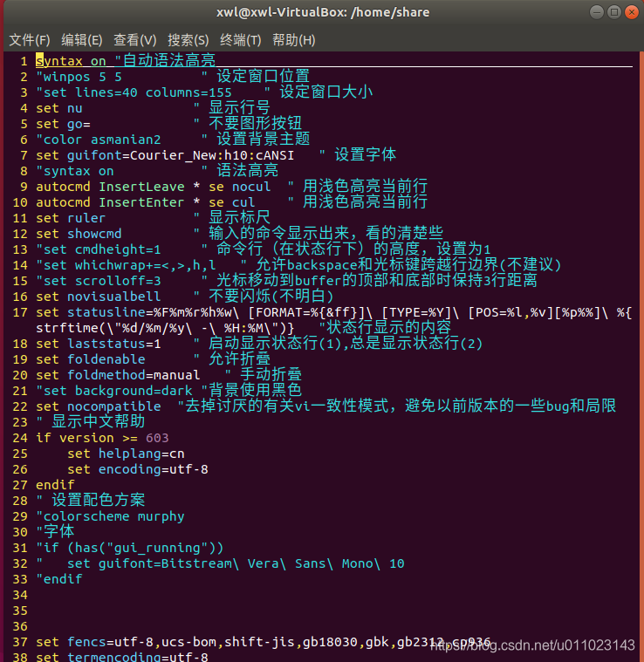Click 'set go=' on line 5
The width and height of the screenshot is (644, 662).
point(63,124)
